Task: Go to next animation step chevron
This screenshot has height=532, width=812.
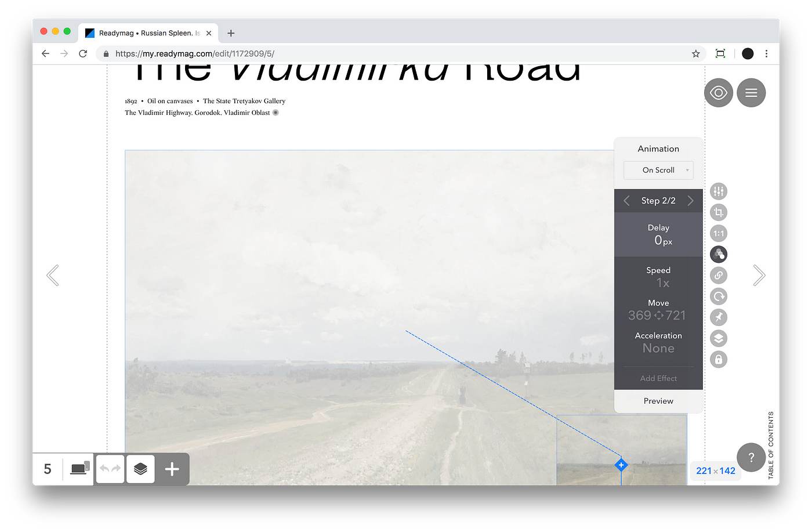Action: point(690,201)
